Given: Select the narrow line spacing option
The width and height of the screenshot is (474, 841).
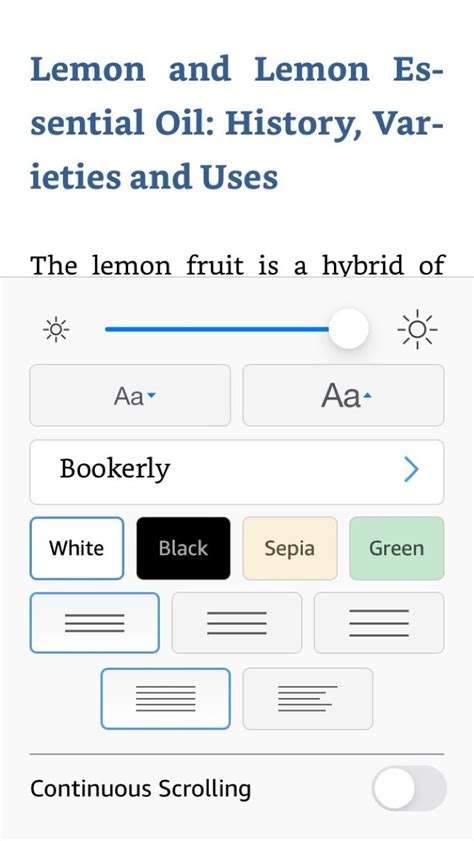Looking at the screenshot, I should tap(95, 623).
